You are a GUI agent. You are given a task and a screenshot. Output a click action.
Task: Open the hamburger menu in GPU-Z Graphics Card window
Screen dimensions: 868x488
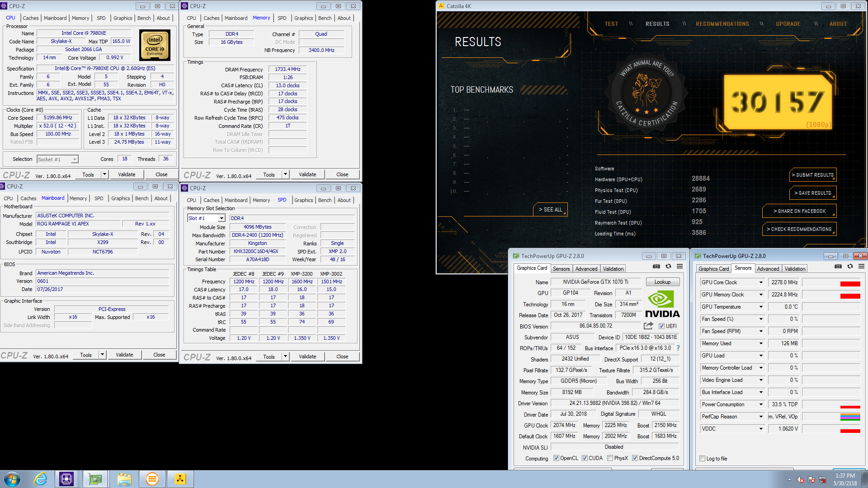[679, 267]
